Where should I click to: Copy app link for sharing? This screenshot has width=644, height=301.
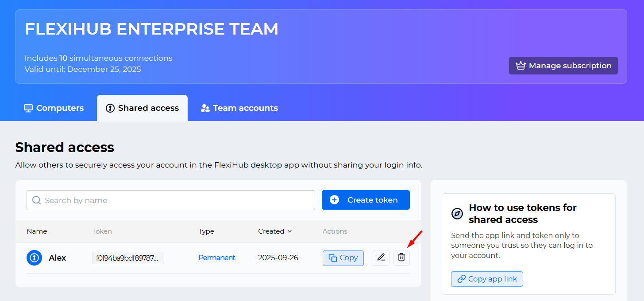click(x=487, y=279)
